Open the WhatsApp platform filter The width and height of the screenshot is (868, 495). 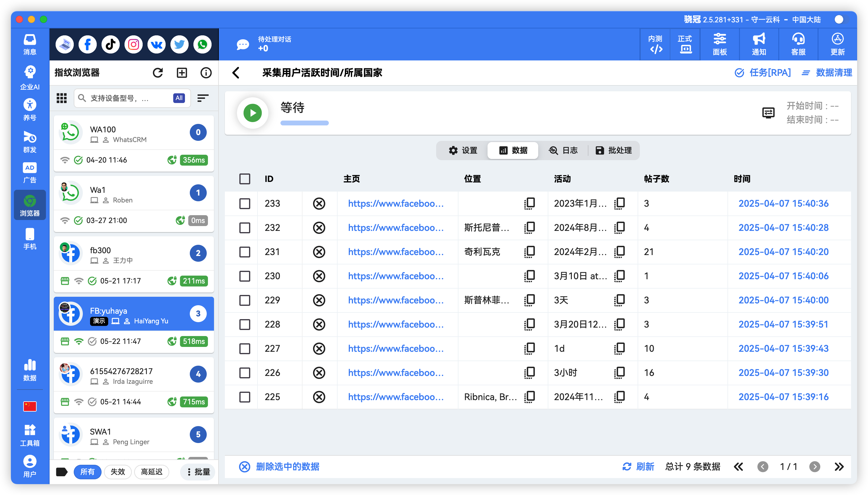pos(202,44)
